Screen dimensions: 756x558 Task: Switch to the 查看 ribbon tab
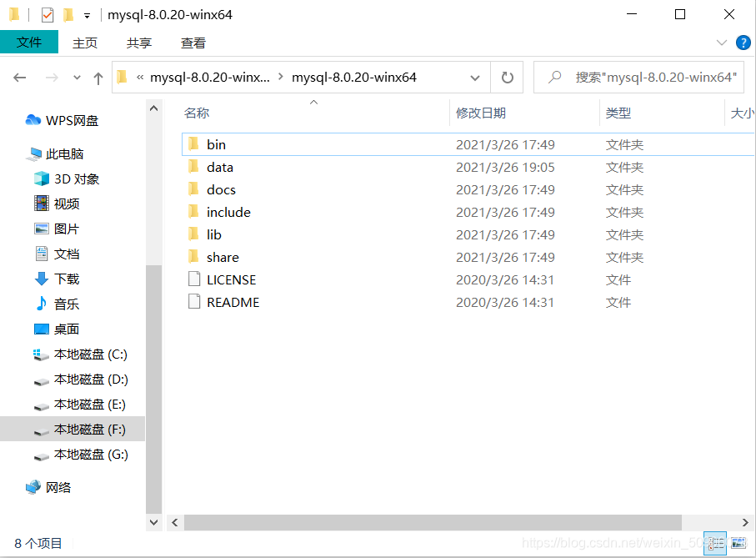pos(193,43)
